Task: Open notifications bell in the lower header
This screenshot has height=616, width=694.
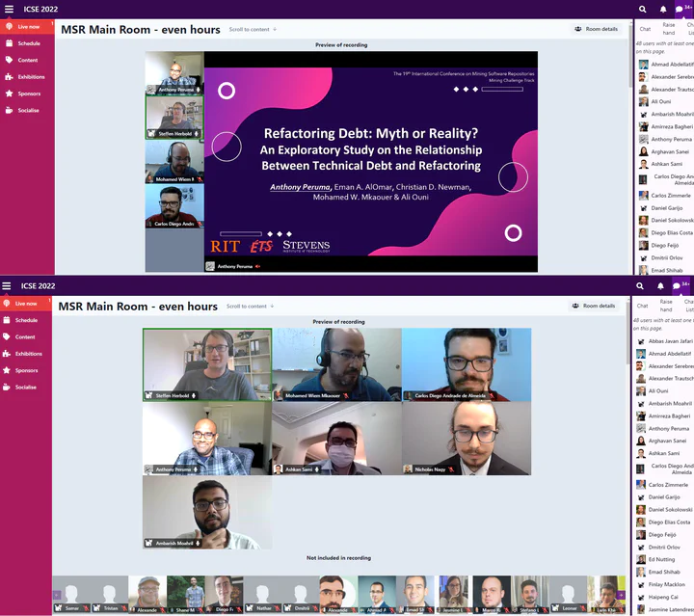Action: [x=661, y=285]
